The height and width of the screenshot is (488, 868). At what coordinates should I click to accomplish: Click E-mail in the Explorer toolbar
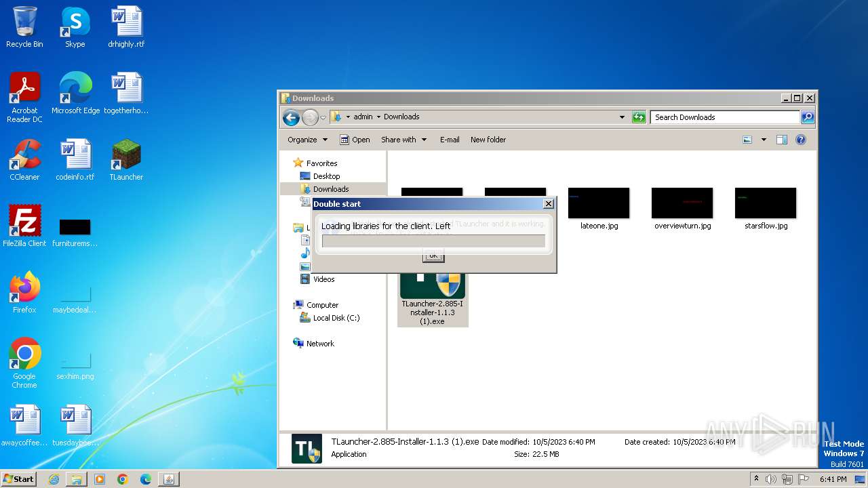(450, 140)
